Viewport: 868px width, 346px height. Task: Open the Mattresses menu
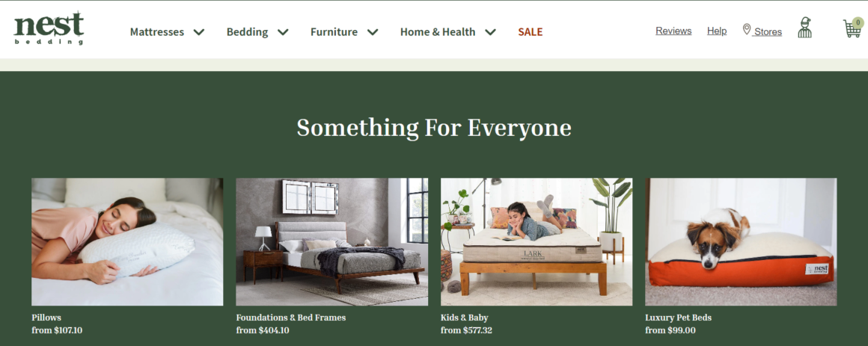157,32
